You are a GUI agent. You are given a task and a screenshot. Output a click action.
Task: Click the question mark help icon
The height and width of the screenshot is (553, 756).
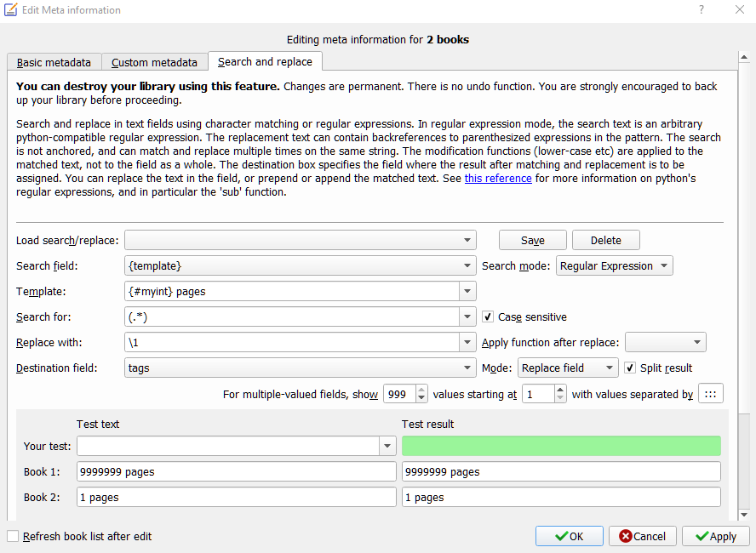pos(702,10)
